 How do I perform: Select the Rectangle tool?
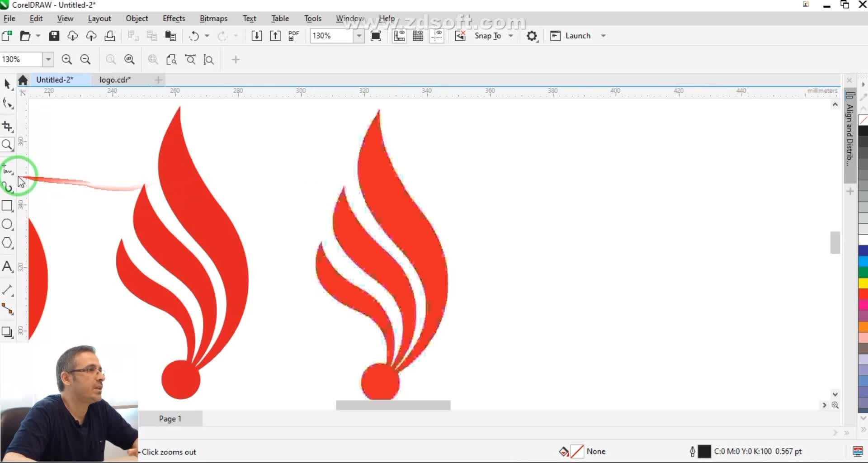tap(7, 206)
